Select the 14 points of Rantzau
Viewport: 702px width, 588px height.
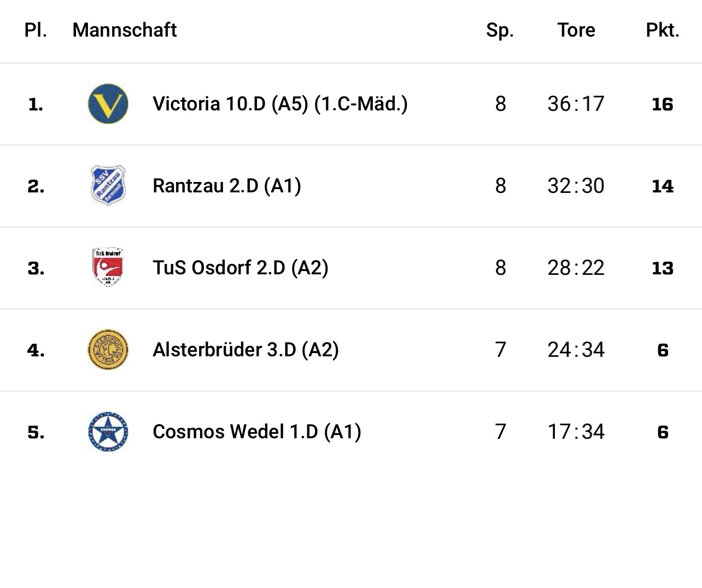[x=663, y=186]
